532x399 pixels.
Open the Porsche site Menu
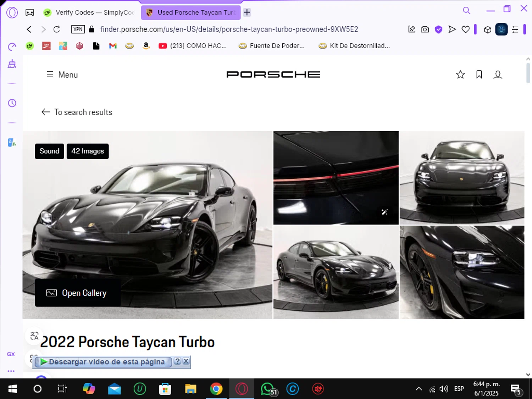click(x=62, y=74)
